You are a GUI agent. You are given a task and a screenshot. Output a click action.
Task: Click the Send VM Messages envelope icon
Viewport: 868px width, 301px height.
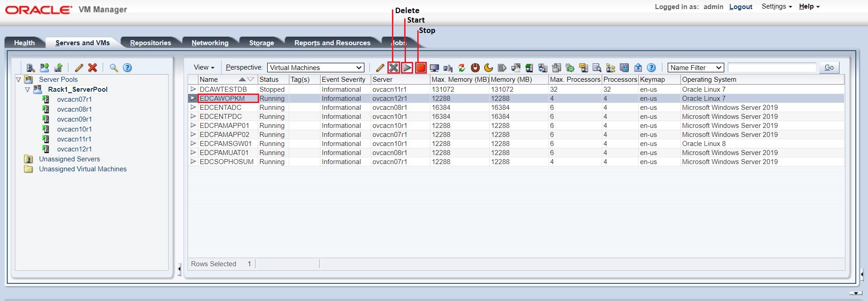[584, 68]
